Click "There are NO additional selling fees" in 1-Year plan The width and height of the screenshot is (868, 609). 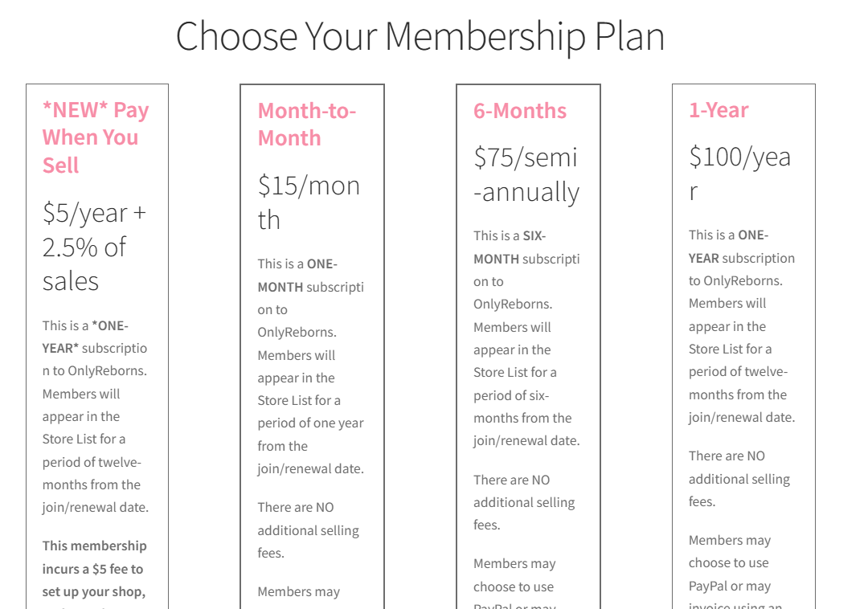click(x=739, y=478)
